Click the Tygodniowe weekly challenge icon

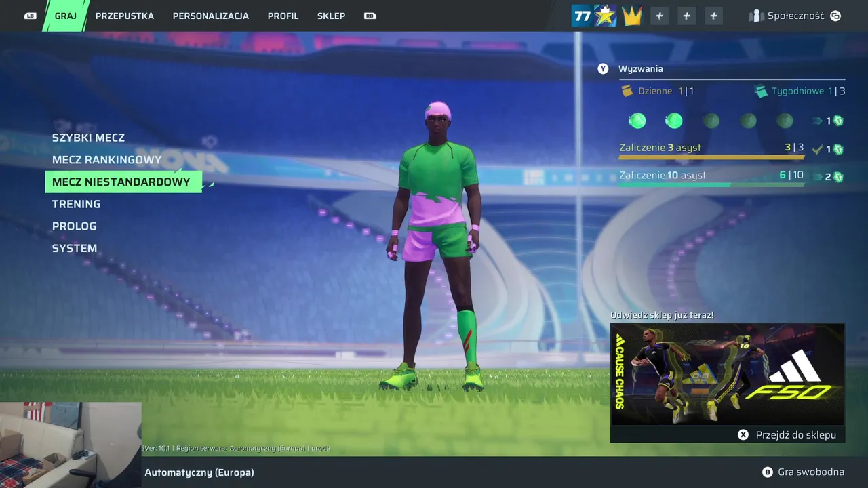(761, 91)
